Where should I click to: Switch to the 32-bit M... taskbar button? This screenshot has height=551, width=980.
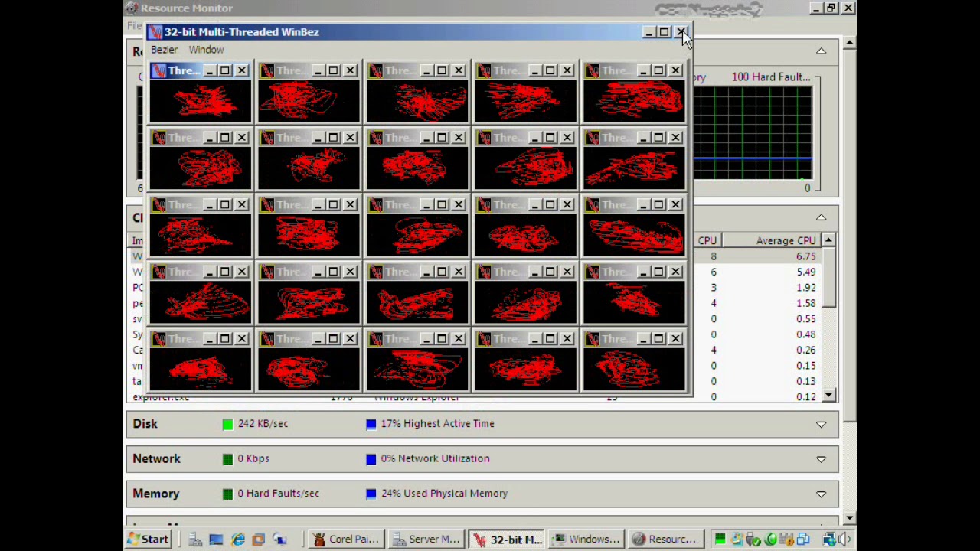coord(505,540)
